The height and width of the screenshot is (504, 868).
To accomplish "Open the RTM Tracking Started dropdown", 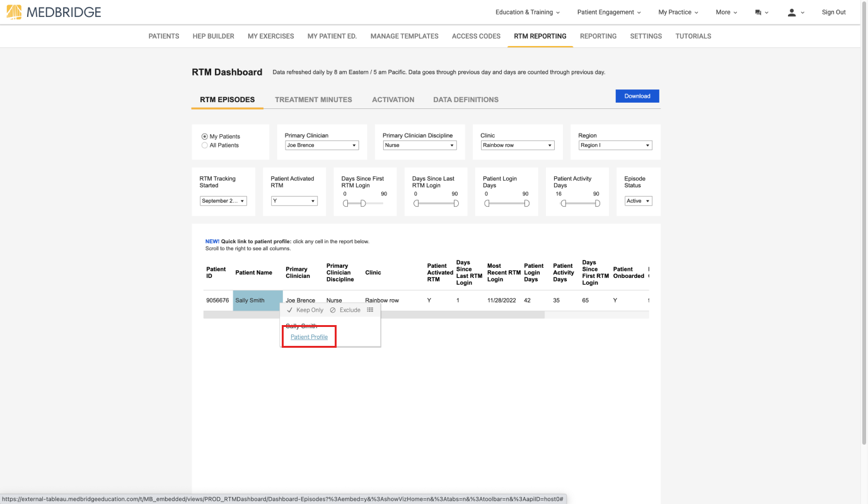I will point(223,201).
